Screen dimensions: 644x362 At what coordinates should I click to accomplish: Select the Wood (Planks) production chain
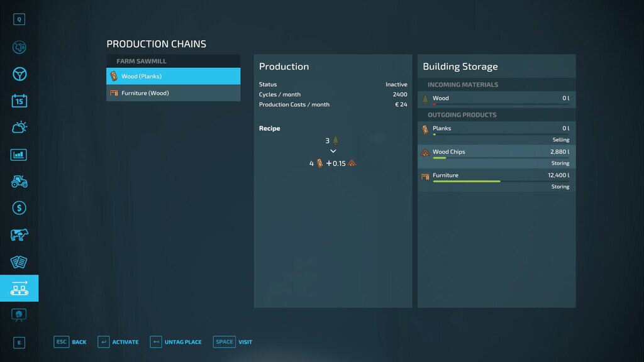click(x=173, y=76)
